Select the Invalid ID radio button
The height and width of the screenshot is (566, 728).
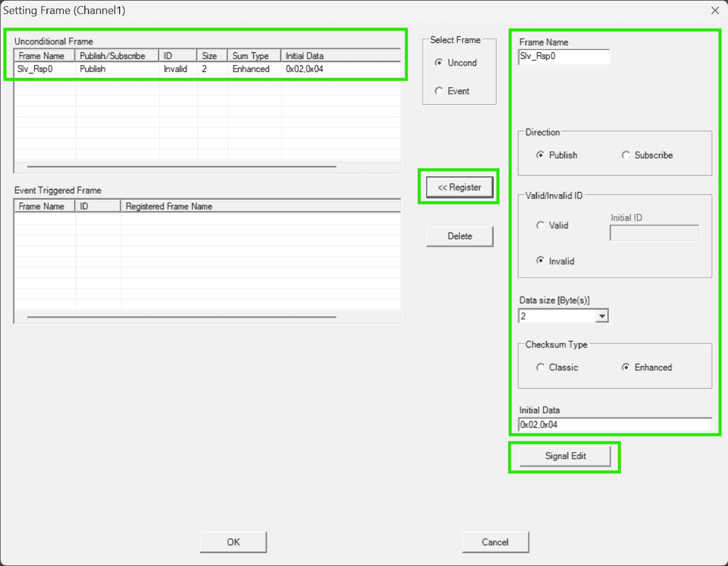pos(541,261)
